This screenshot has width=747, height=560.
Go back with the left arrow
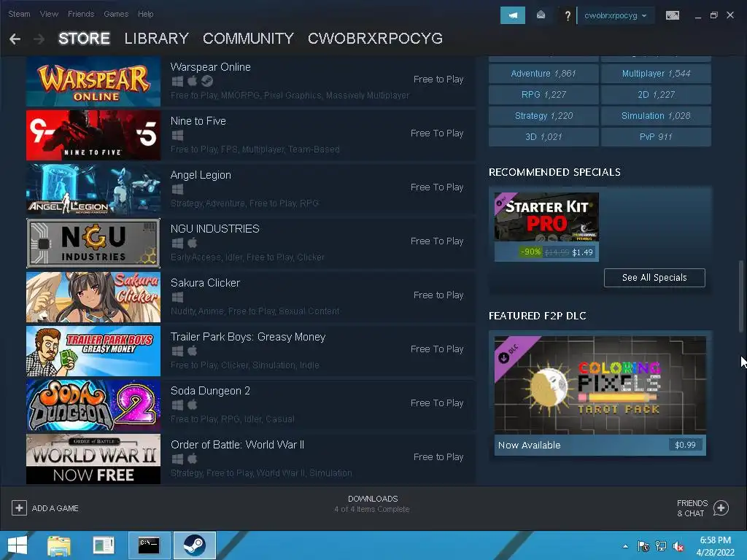click(x=15, y=39)
